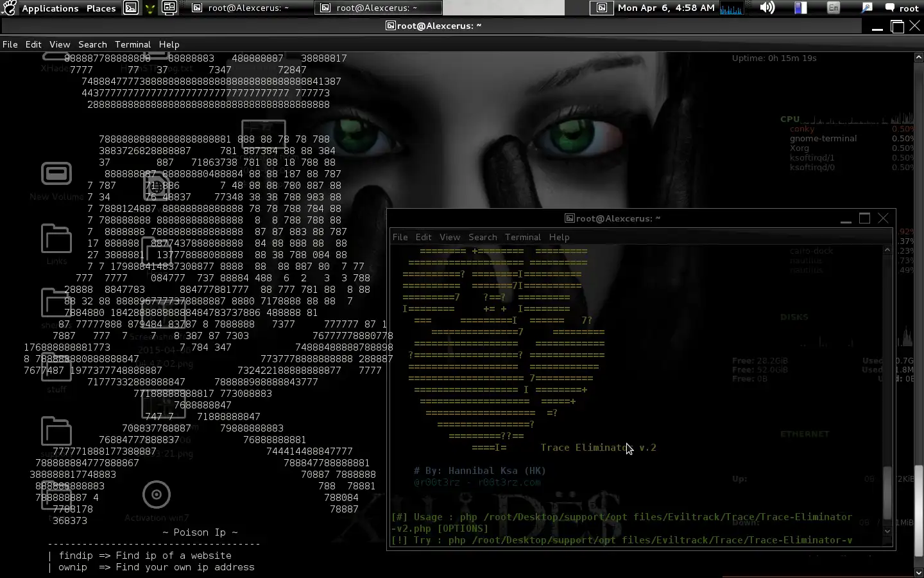Close the maximized terminal window
The image size is (924, 578).
click(x=915, y=26)
